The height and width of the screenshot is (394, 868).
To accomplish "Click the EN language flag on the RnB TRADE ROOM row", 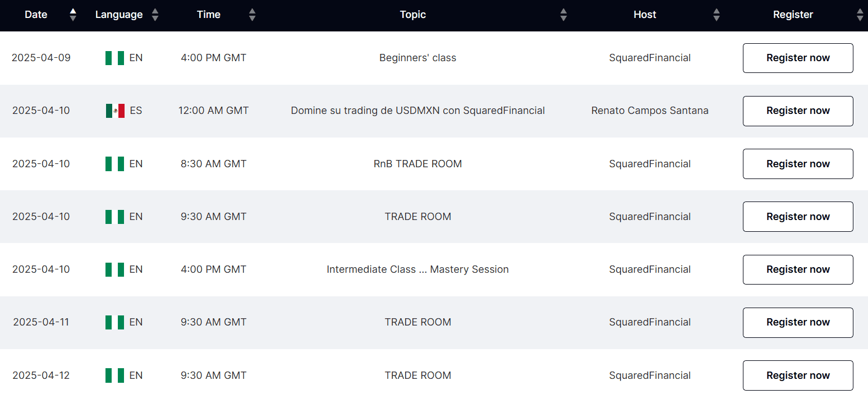I will 114,164.
